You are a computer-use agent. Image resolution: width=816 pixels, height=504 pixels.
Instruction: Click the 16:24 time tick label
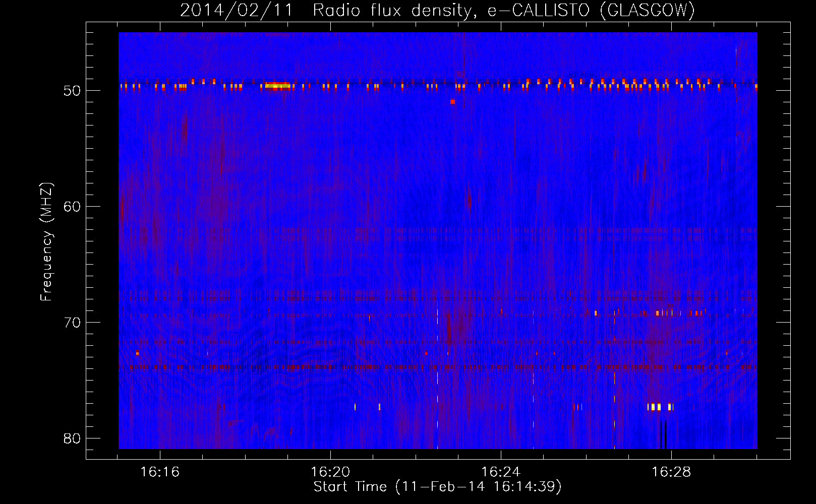tap(501, 472)
